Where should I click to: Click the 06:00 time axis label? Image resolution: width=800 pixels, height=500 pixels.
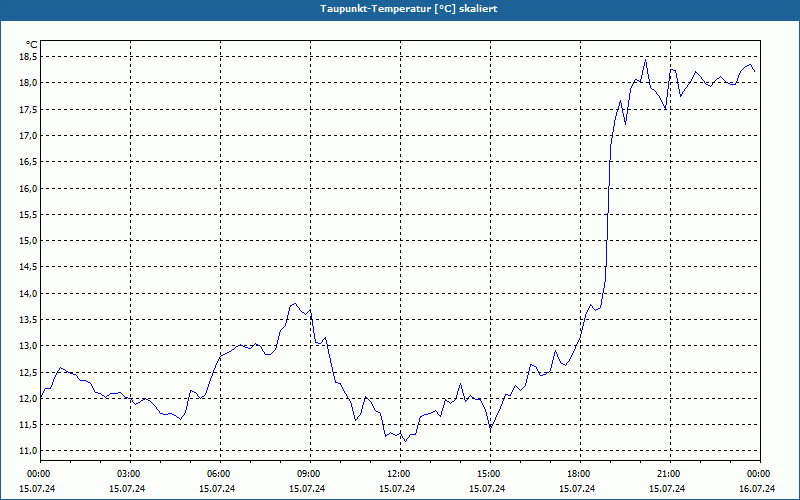click(219, 474)
